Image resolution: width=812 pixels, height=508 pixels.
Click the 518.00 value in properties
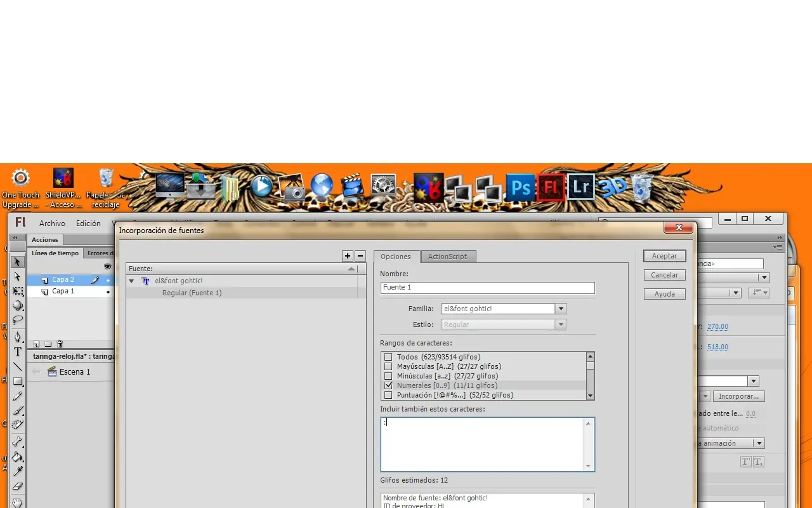[x=717, y=347]
